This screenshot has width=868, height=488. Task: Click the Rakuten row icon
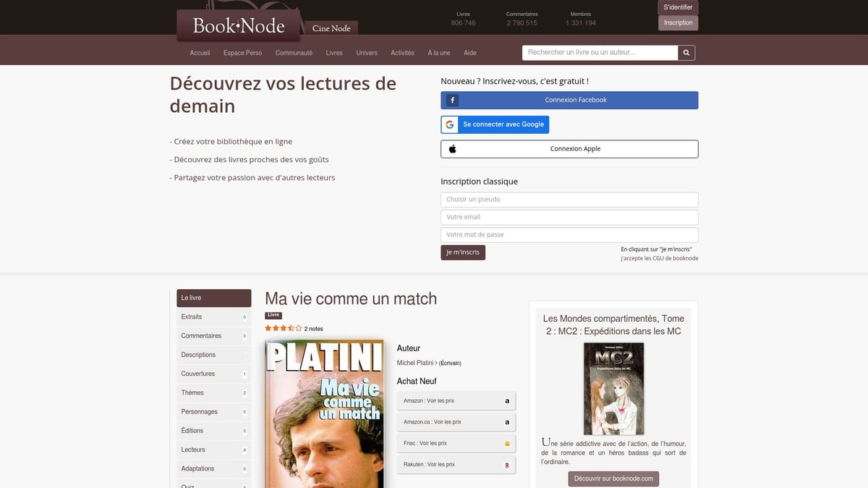pyautogui.click(x=507, y=465)
